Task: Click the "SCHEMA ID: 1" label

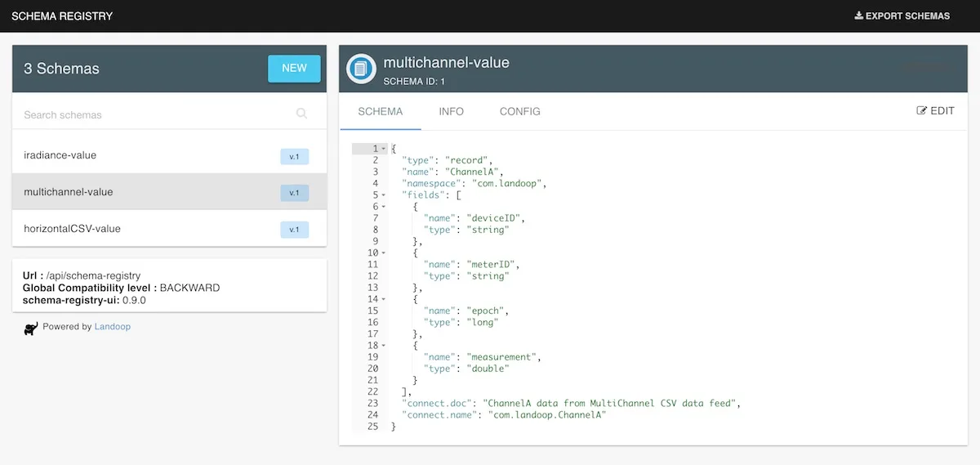Action: coord(414,82)
